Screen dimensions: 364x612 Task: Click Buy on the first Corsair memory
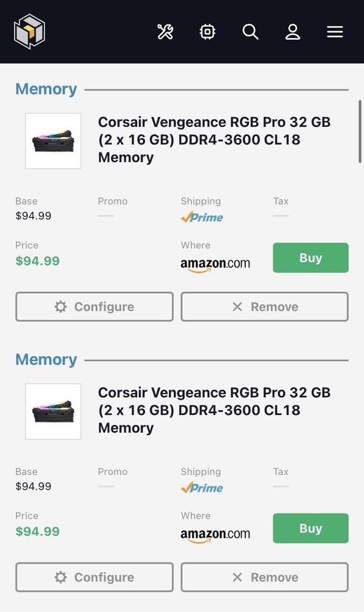pyautogui.click(x=310, y=258)
